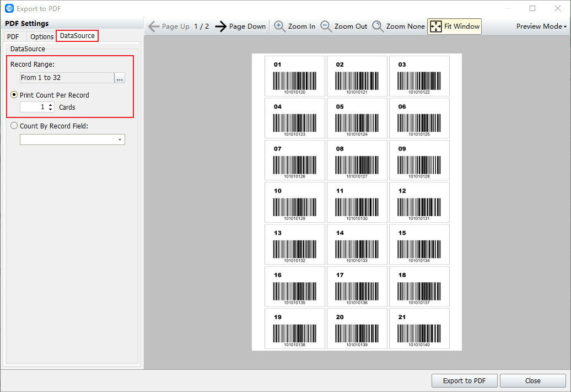Click barcode label 11 in preview

pos(357,202)
